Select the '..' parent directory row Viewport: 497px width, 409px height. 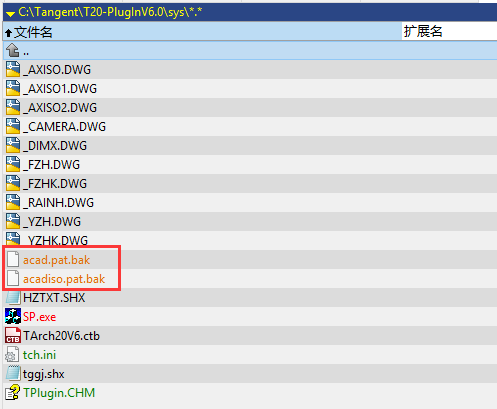(250, 51)
